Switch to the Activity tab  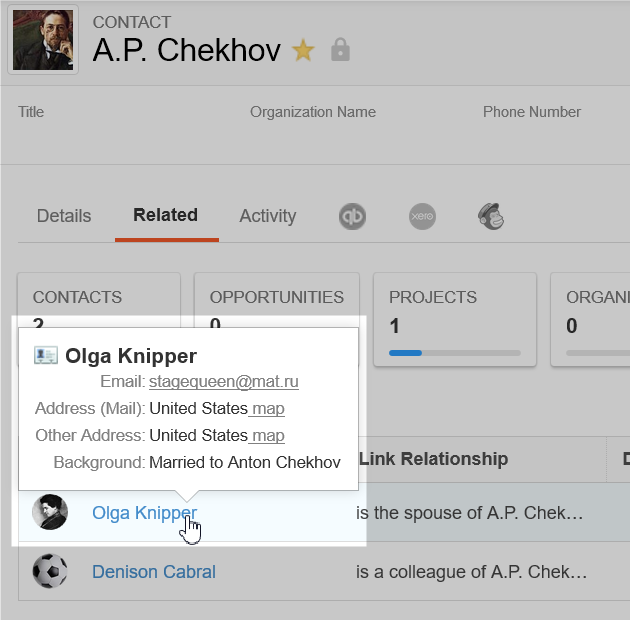(x=268, y=216)
